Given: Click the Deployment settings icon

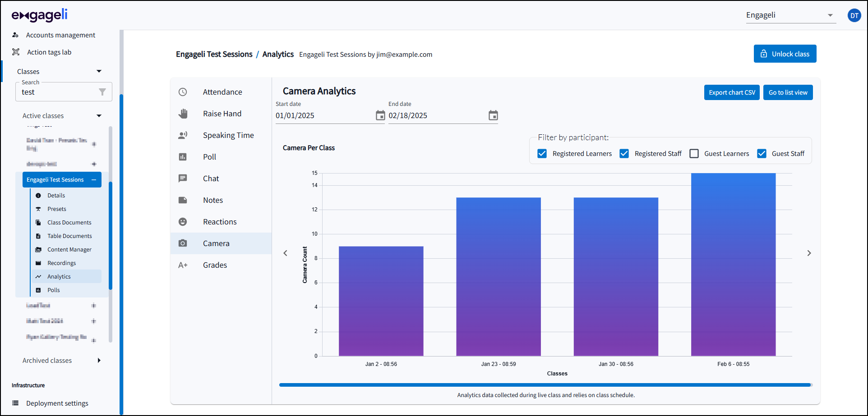Looking at the screenshot, I should (x=16, y=403).
